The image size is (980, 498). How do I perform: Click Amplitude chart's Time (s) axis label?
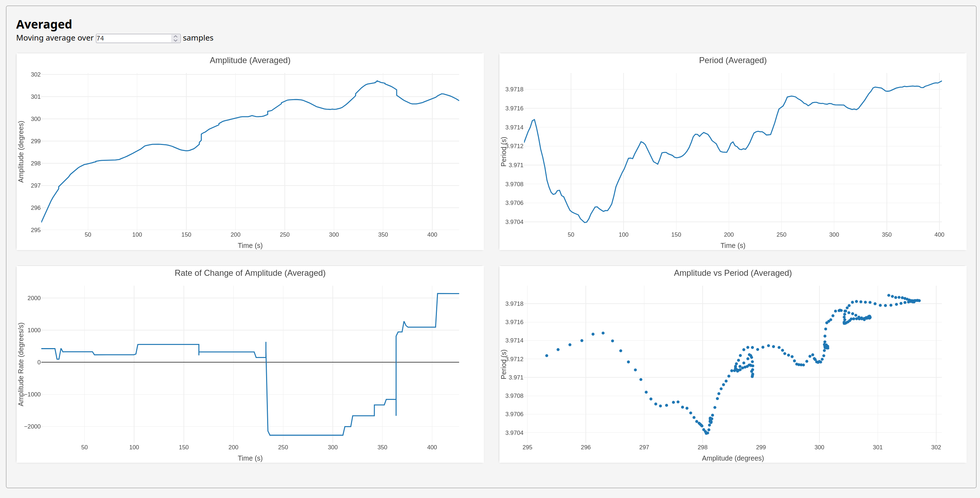(250, 245)
